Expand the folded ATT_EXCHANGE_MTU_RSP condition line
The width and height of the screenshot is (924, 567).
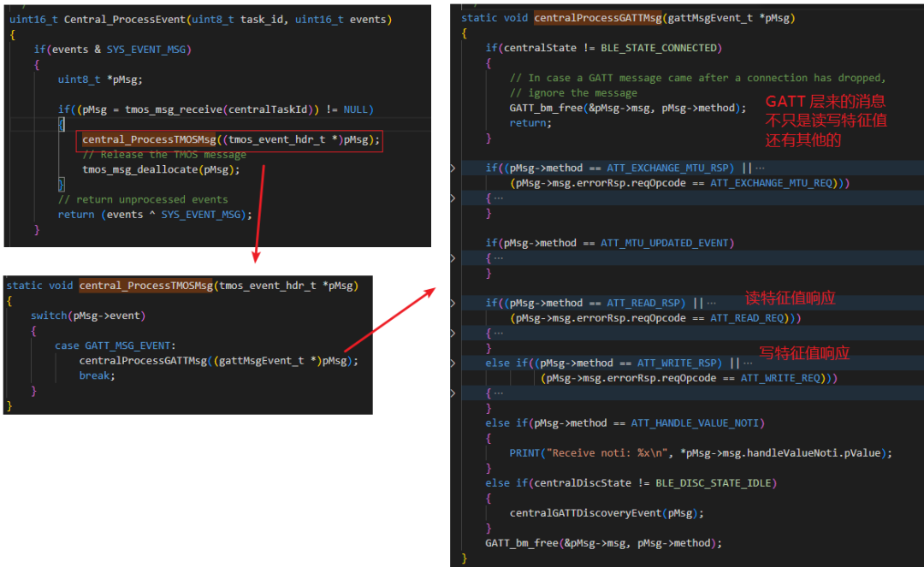[453, 168]
